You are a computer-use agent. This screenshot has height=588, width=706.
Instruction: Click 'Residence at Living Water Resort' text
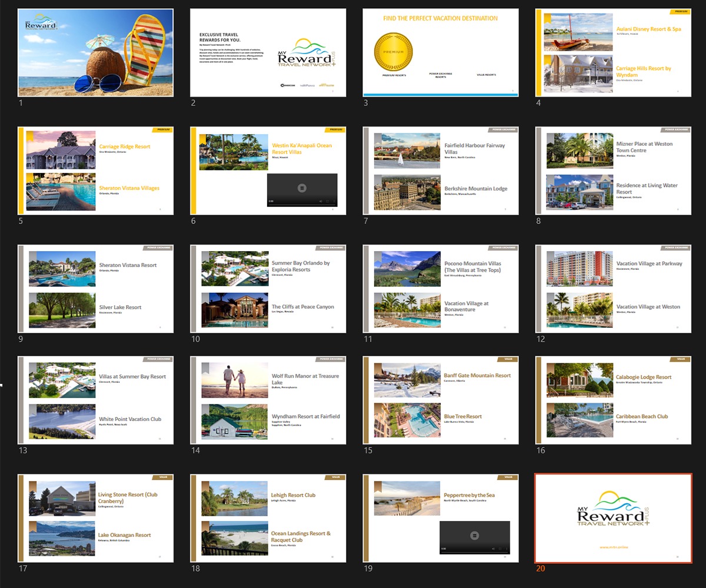click(x=647, y=188)
